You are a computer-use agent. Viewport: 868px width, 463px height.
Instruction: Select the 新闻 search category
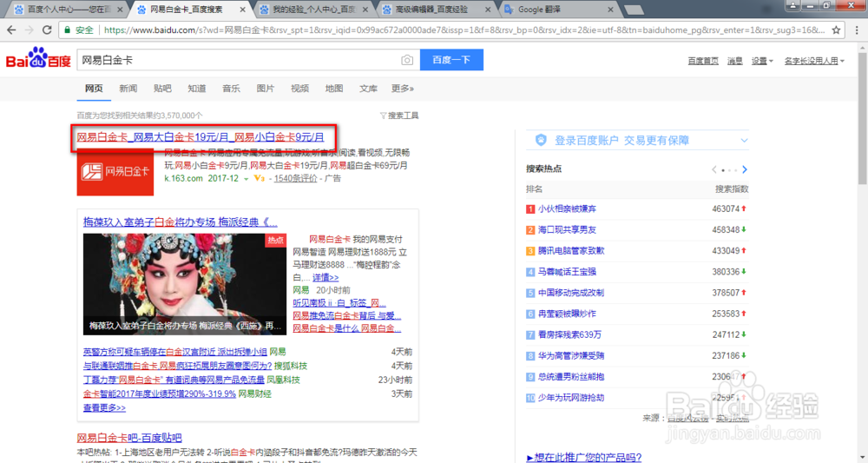128,89
